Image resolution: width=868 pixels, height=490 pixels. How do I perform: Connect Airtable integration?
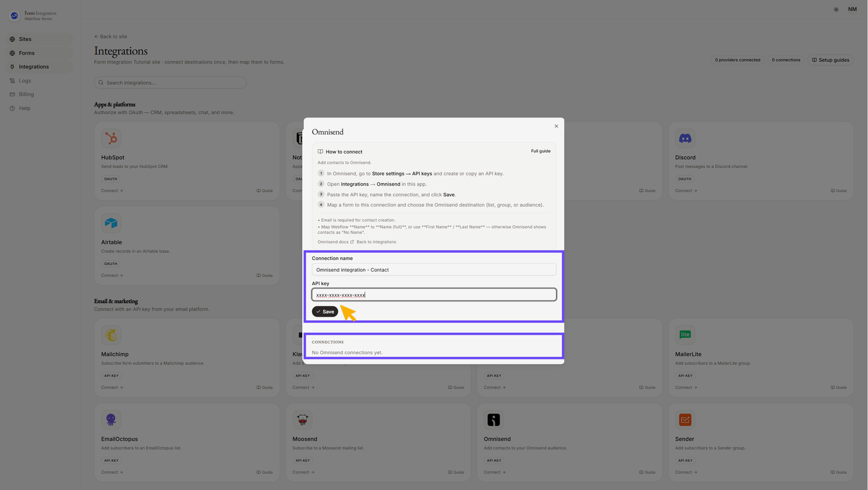(112, 275)
